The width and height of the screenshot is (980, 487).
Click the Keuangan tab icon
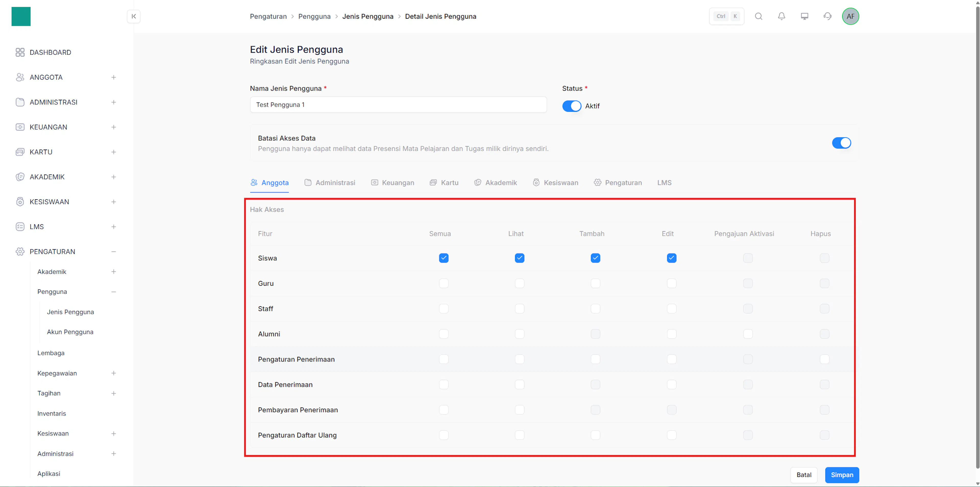[x=374, y=183]
